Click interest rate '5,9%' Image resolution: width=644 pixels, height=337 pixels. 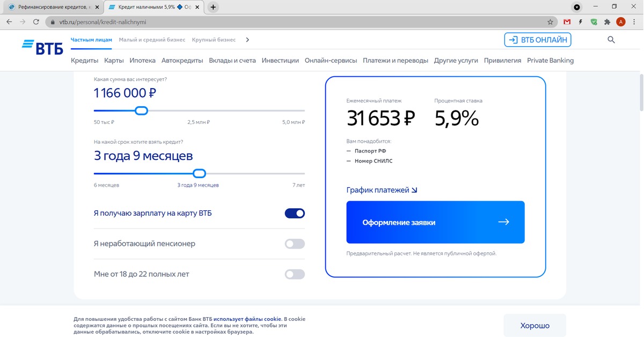456,118
